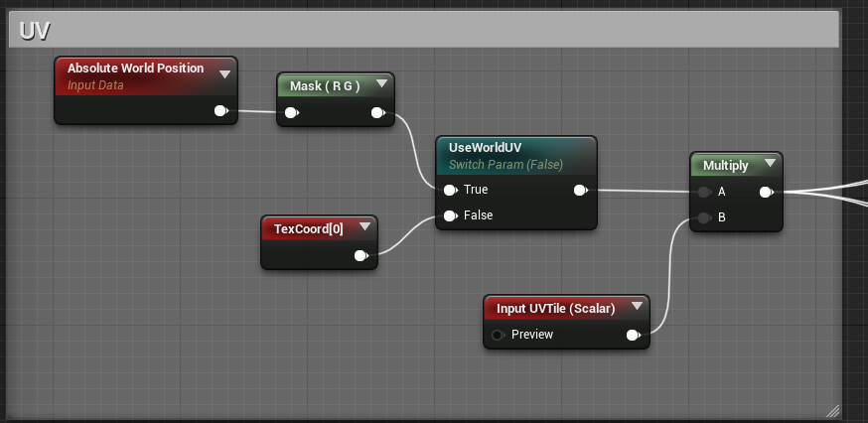Expand the TexCoord[0] node preview arrow

tap(363, 228)
